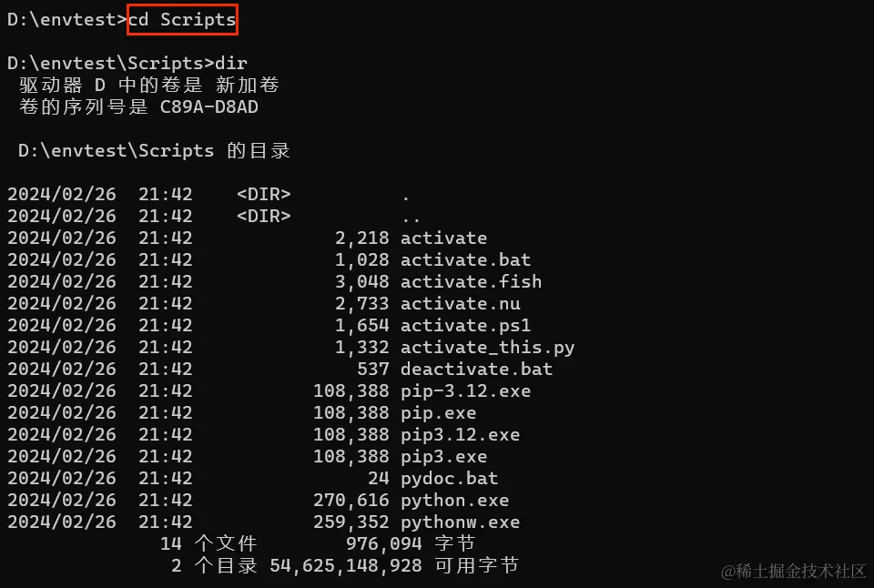Click the D:\envtest\Scripts directory heading line
The width and height of the screenshot is (874, 588).
pos(154,150)
